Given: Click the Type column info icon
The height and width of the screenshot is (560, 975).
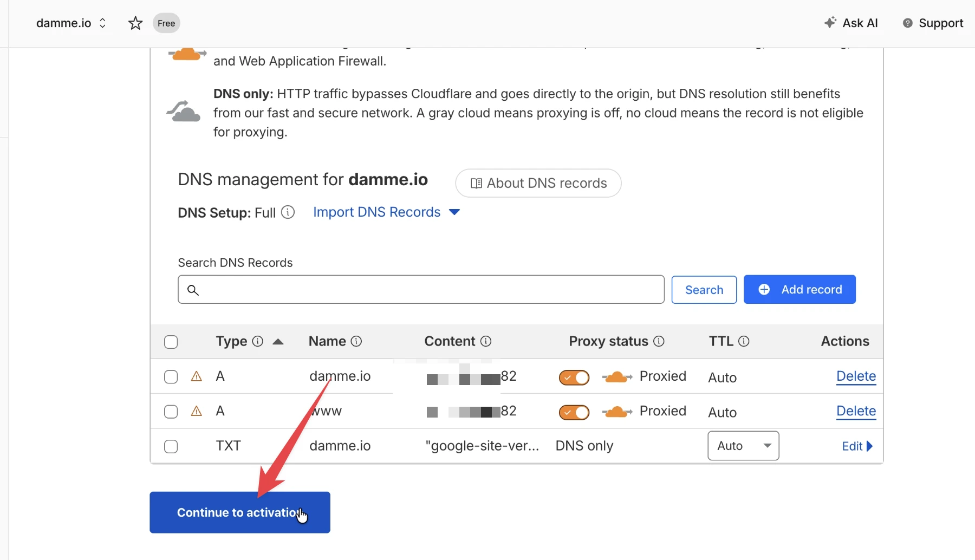Looking at the screenshot, I should 258,341.
